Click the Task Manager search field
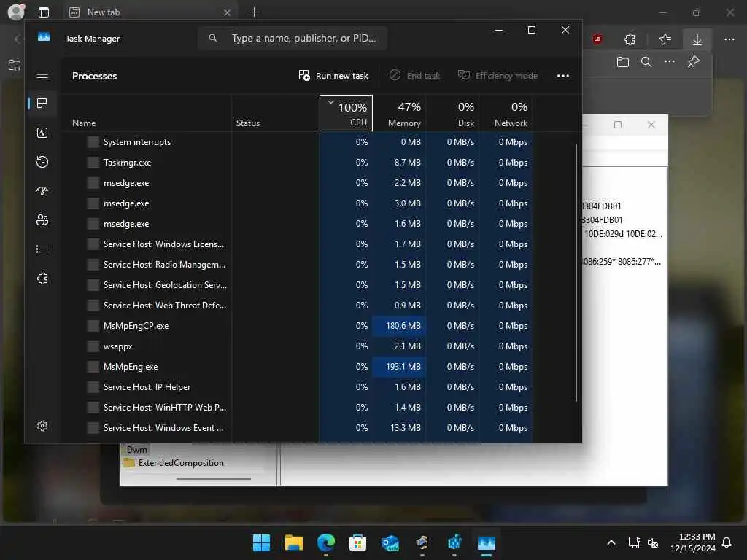 pos(293,38)
